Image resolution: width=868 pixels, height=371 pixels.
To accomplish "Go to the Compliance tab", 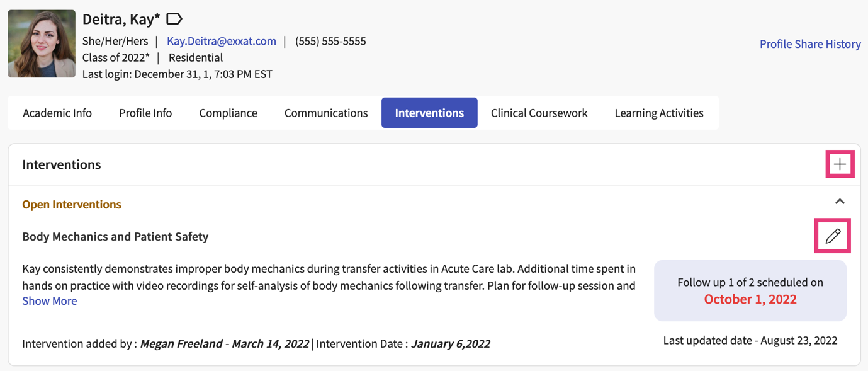I will pyautogui.click(x=228, y=113).
